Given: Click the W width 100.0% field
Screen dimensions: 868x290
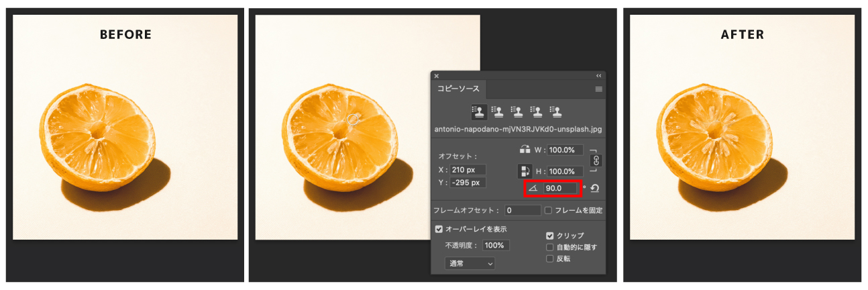Looking at the screenshot, I should [x=565, y=150].
